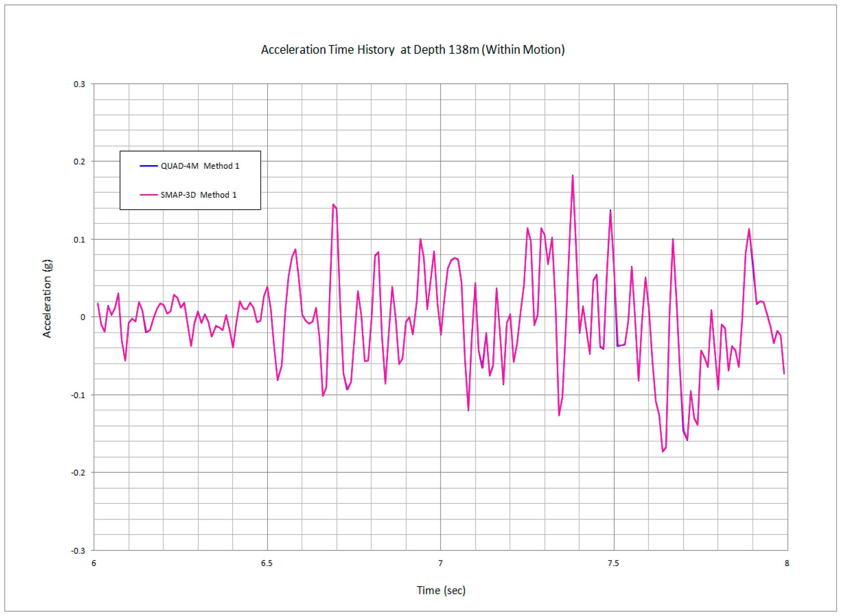Click the -0.2 vertical axis label
Image resolution: width=841 pixels, height=616 pixels.
[78, 473]
